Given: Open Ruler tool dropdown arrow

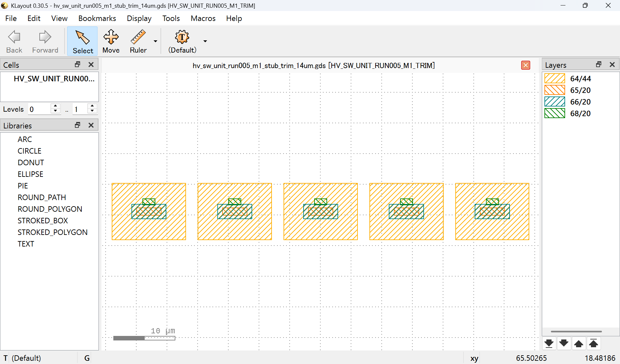Looking at the screenshot, I should [155, 41].
